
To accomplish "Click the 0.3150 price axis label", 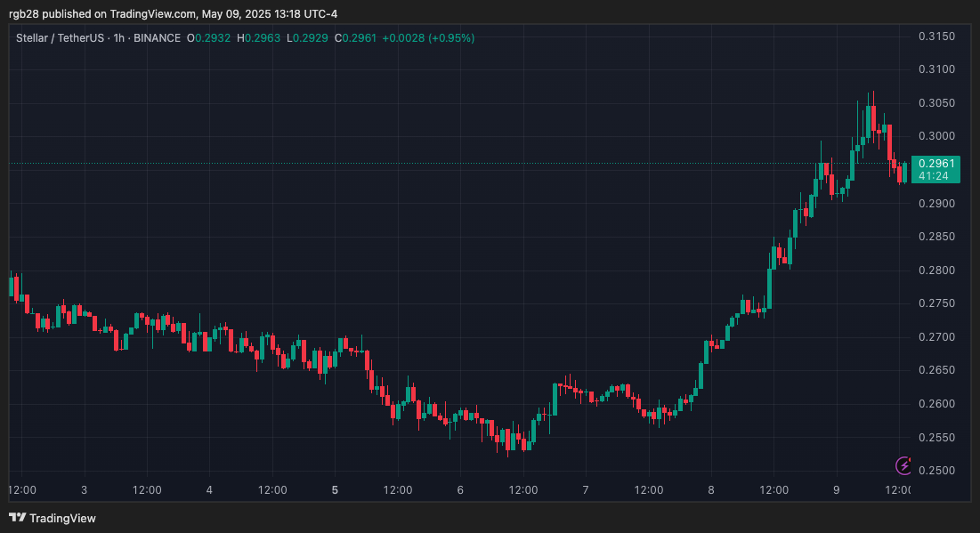I will [x=936, y=36].
